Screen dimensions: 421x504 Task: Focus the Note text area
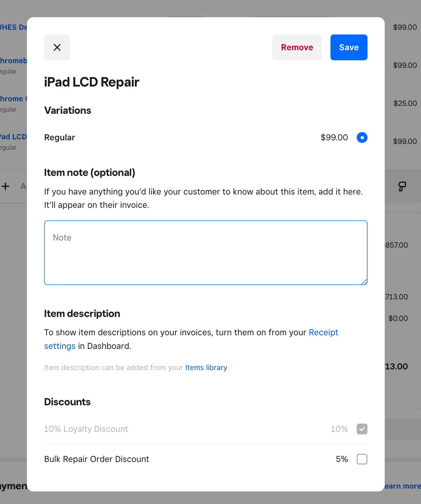click(x=205, y=253)
